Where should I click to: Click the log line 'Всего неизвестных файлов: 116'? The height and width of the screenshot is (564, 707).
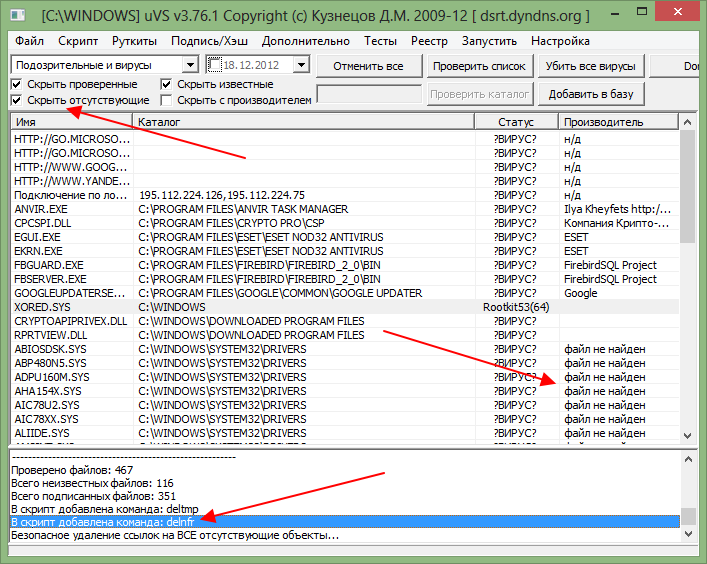click(x=92, y=483)
